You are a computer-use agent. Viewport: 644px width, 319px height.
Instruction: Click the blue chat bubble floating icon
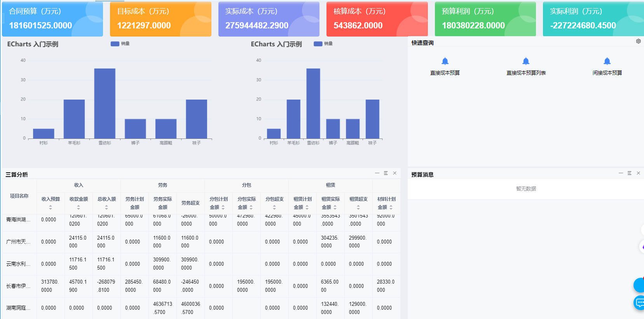639,302
